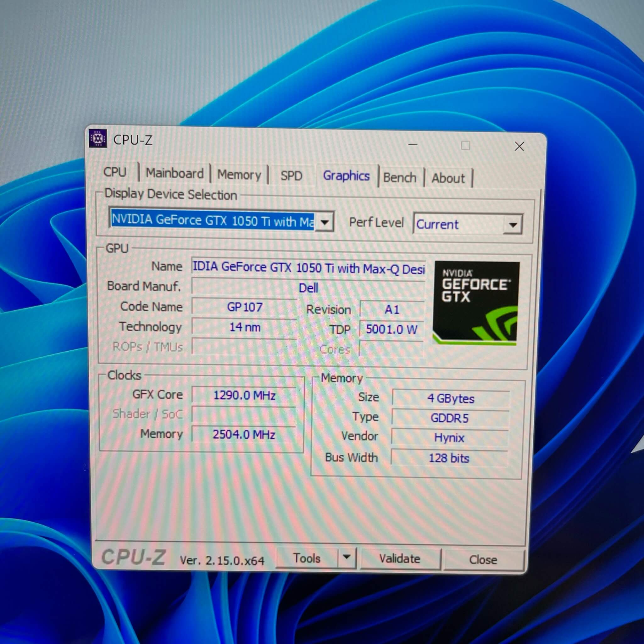Click the empty ROPs / TMUs field
This screenshot has width=644, height=644.
tap(244, 347)
